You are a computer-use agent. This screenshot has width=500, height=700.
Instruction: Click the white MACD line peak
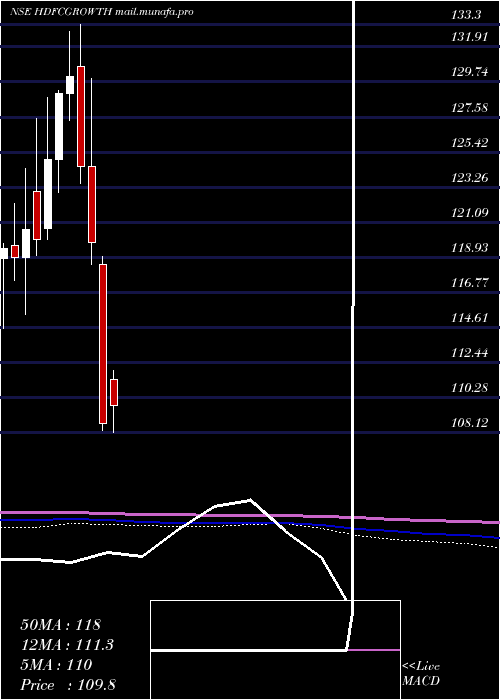250,500
